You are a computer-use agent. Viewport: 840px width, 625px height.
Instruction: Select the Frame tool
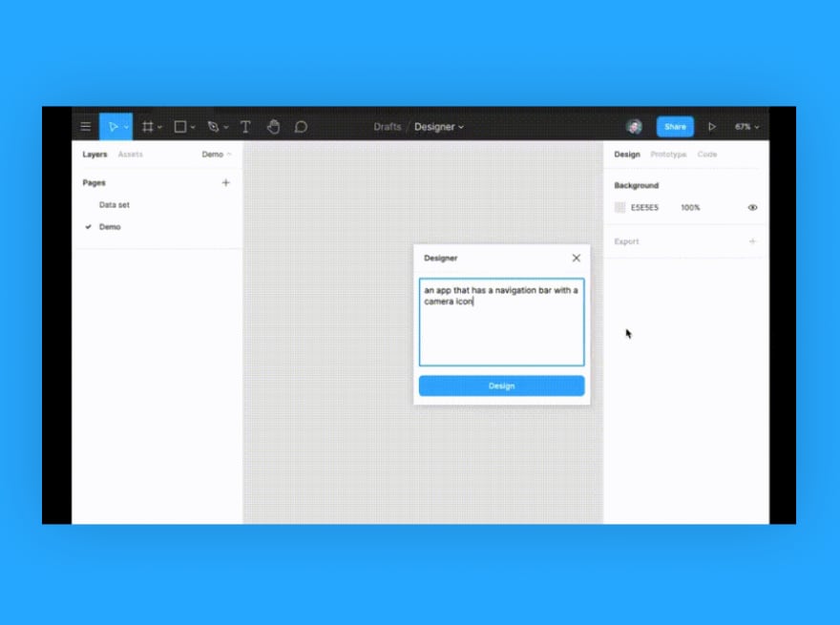click(147, 126)
